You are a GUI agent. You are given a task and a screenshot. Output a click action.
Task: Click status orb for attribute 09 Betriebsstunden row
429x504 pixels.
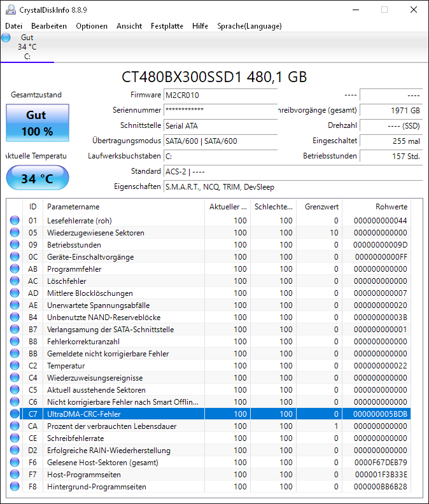click(15, 244)
